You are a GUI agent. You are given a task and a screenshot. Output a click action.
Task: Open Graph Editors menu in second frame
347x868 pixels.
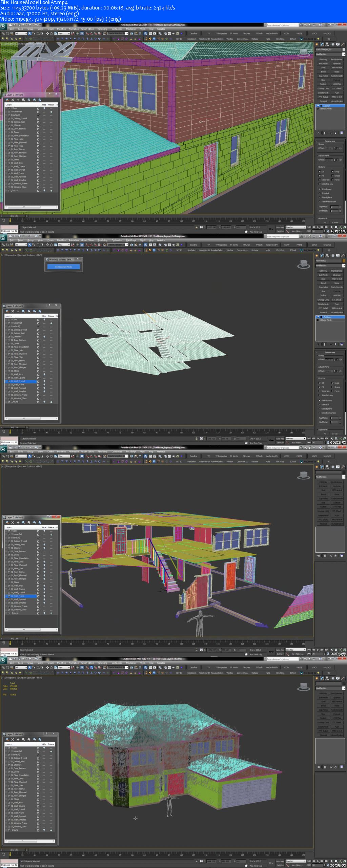point(87,240)
